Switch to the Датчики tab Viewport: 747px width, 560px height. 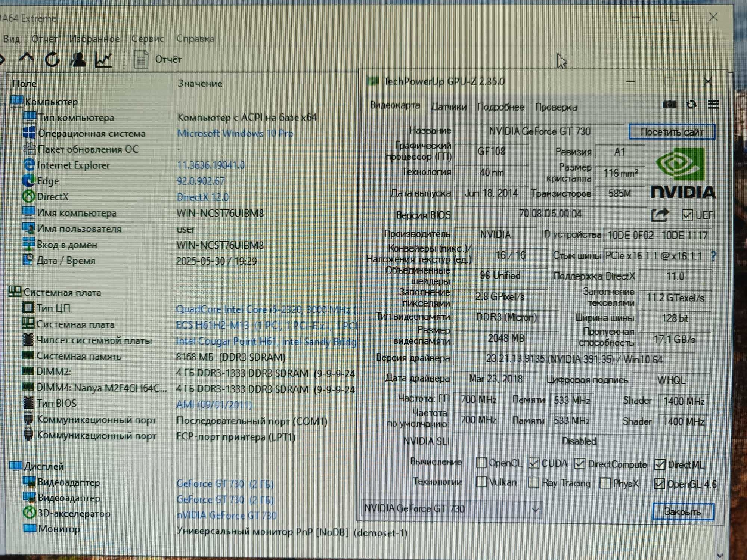(449, 107)
